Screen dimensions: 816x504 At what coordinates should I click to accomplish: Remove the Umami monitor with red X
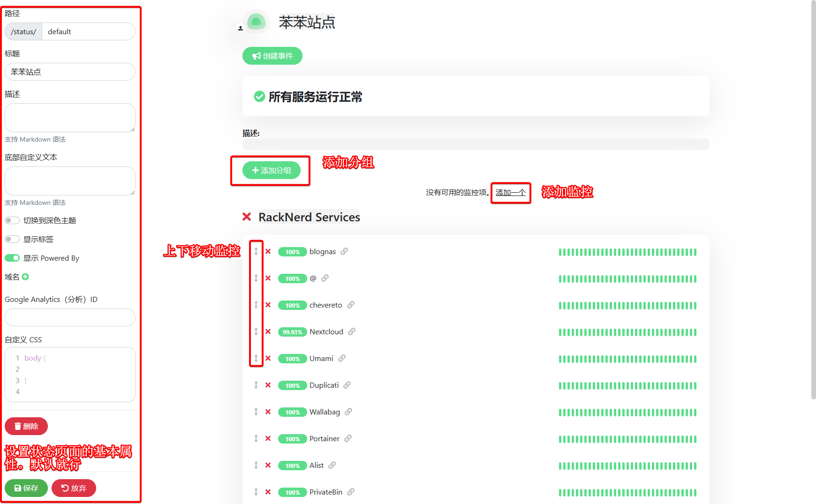268,358
